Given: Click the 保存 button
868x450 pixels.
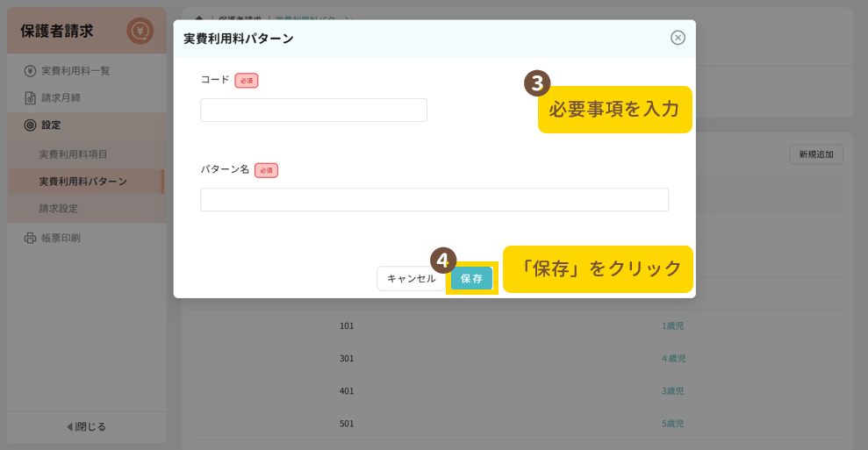Looking at the screenshot, I should click(471, 278).
